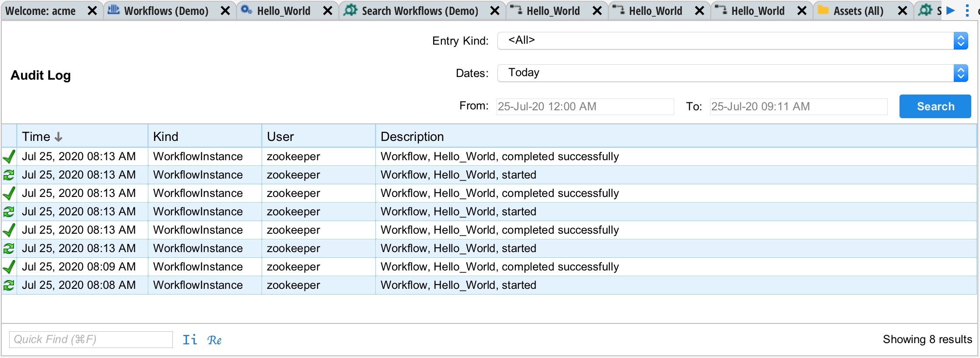Toggle case-sensitive Quick Find (Ii)

click(189, 340)
